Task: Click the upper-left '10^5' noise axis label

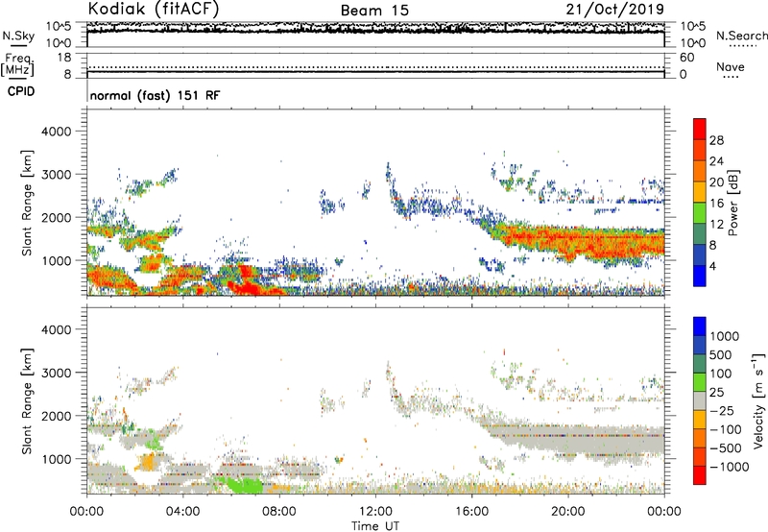Action: click(x=59, y=27)
